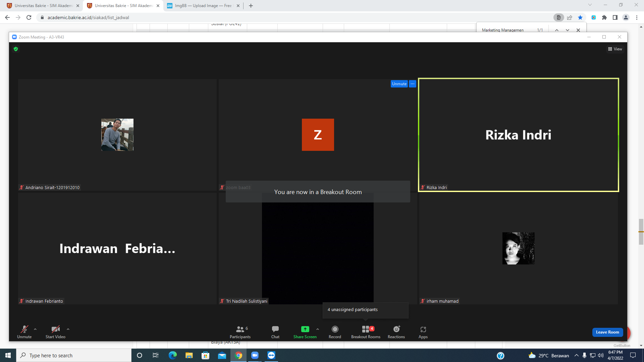
Task: Open Task View on the taskbar
Action: point(156,355)
